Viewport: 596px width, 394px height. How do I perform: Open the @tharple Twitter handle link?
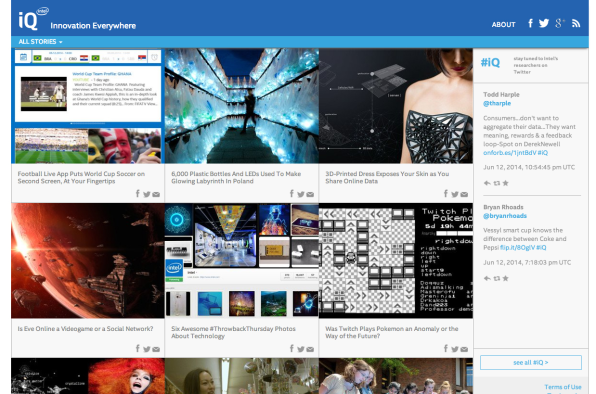pyautogui.click(x=497, y=103)
